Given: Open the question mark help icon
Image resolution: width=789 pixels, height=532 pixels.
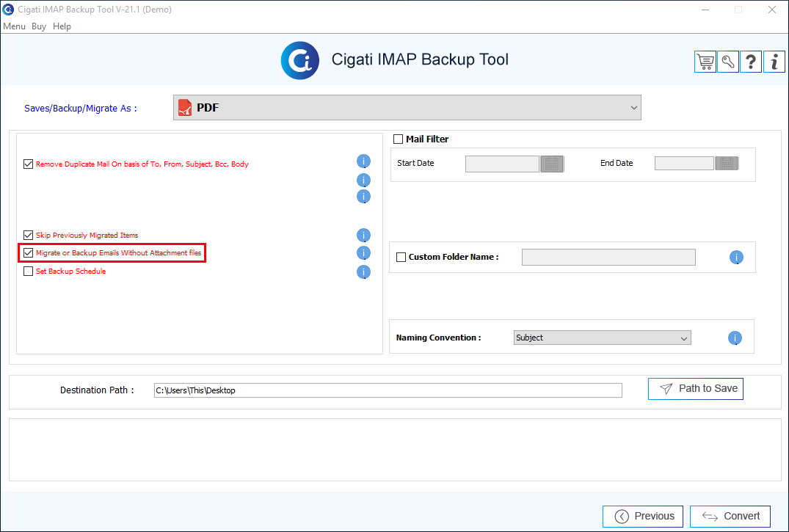Looking at the screenshot, I should pos(751,62).
